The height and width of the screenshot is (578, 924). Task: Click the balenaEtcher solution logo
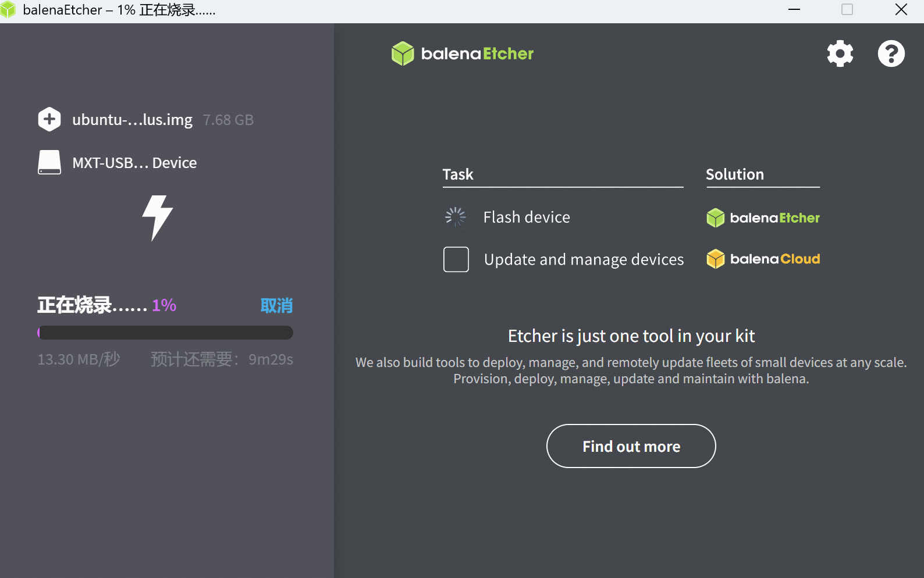point(763,217)
